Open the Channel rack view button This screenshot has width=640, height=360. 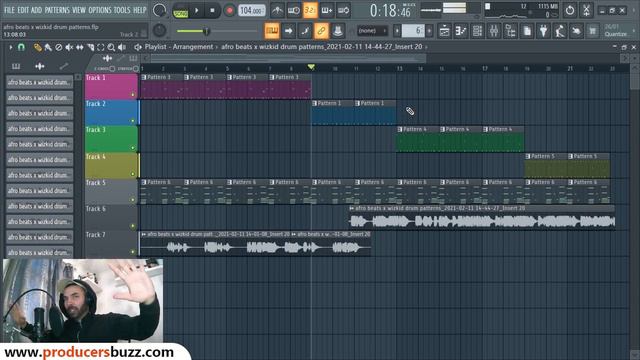477,31
